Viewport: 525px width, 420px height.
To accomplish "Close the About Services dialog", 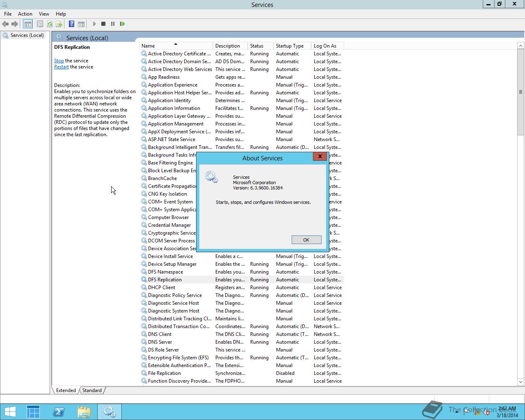I will coord(320,156).
